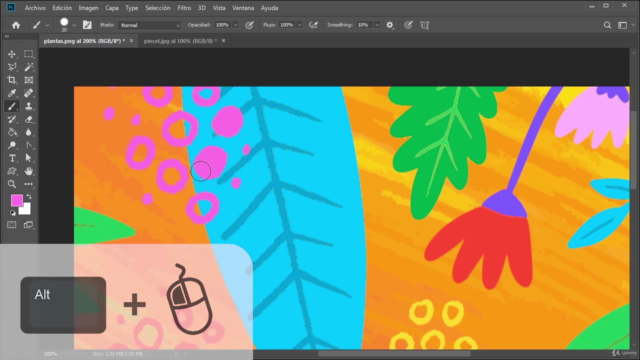Open the Smoothing value dropdown
The image size is (640, 360).
(x=377, y=25)
